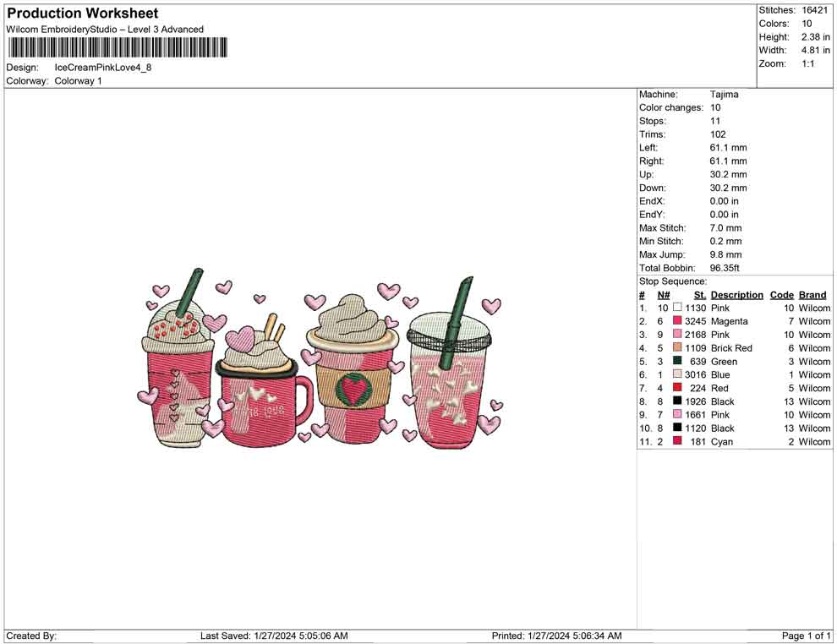The width and height of the screenshot is (837, 644).
Task: Click the N# column header
Action: (663, 294)
